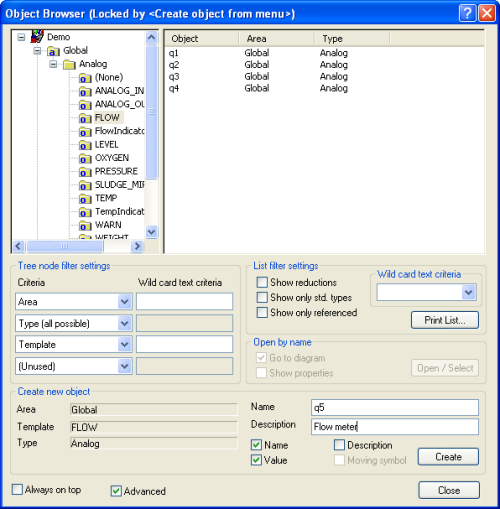The width and height of the screenshot is (500, 509).
Task: Toggle the Always on top checkbox
Action: (x=17, y=490)
